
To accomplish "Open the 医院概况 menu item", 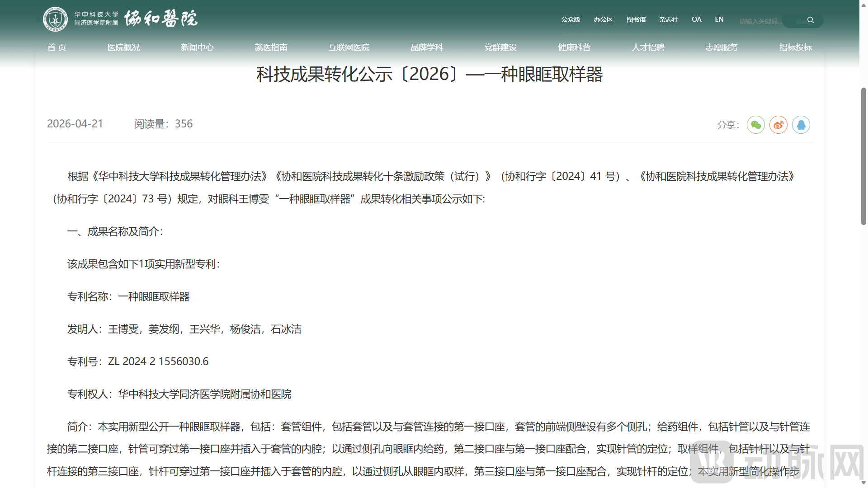I will [x=123, y=47].
